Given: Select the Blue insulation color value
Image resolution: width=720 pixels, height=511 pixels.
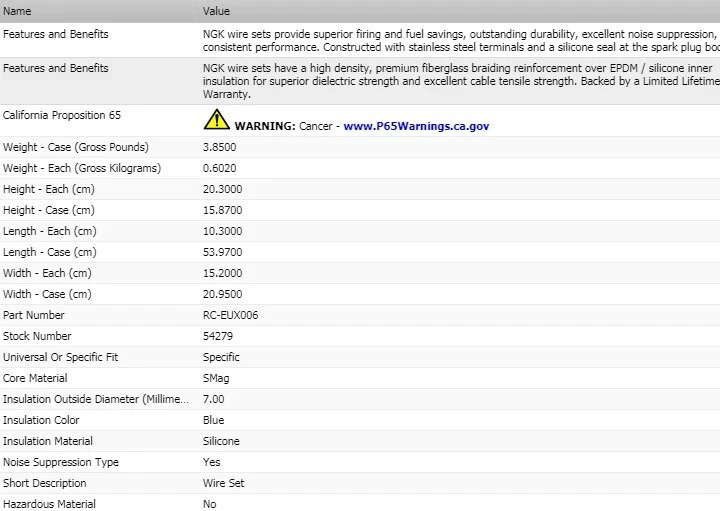Looking at the screenshot, I should (214, 421).
